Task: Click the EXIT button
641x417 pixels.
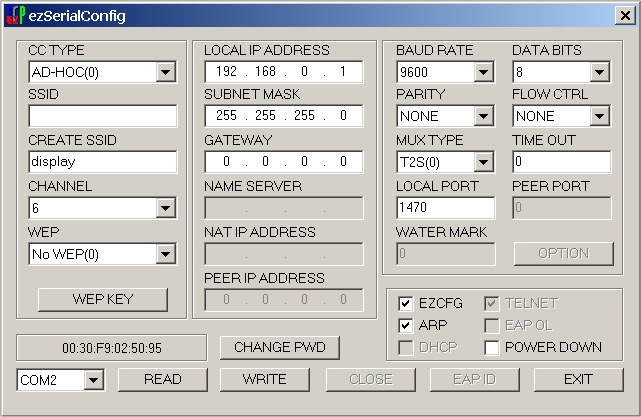Action: 578,379
